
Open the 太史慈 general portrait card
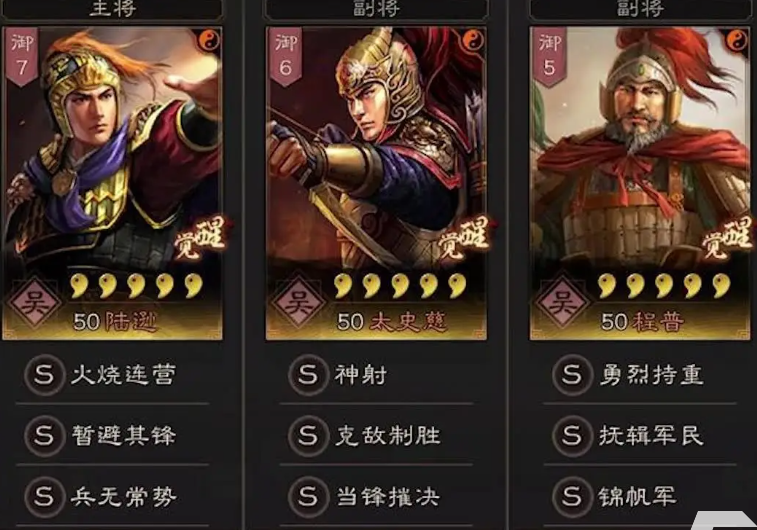[x=377, y=183]
